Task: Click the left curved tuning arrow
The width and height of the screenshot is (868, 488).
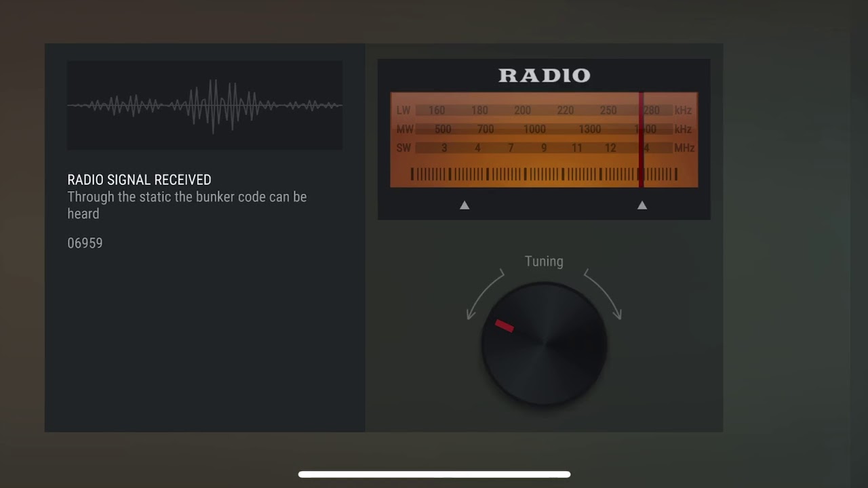Action: pos(484,294)
